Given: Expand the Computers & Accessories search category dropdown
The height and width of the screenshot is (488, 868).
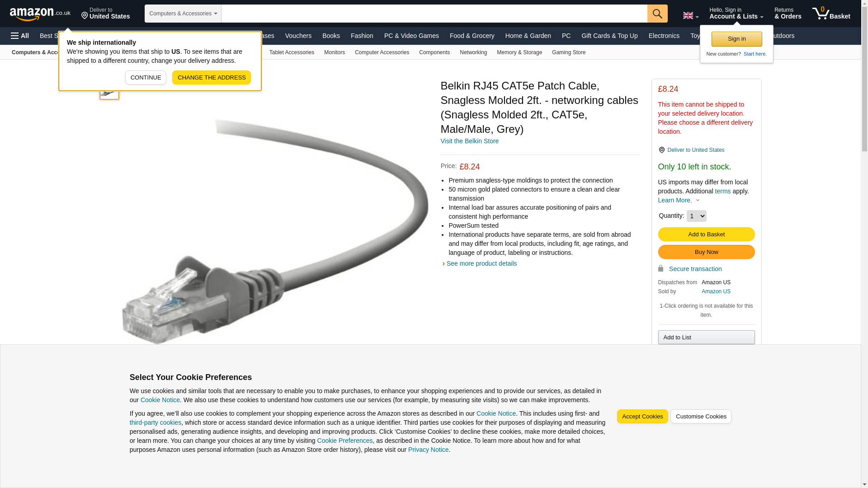Looking at the screenshot, I should point(183,14).
